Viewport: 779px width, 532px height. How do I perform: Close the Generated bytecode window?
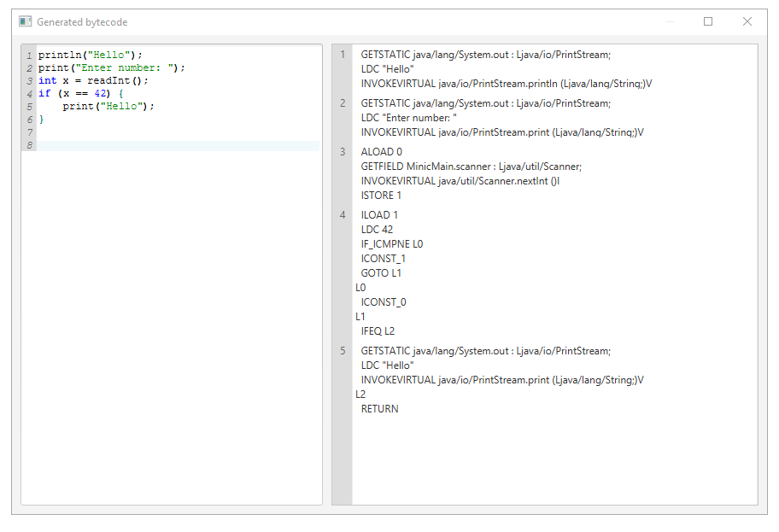(x=747, y=21)
